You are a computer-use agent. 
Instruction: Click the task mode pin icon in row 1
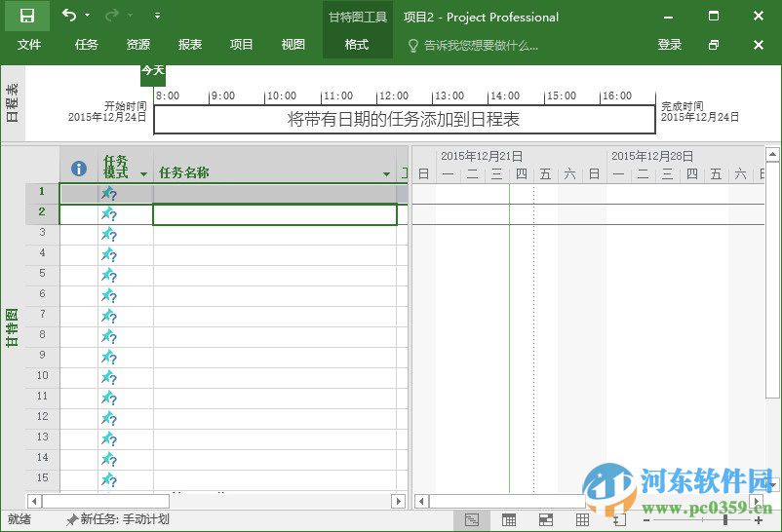(x=109, y=194)
